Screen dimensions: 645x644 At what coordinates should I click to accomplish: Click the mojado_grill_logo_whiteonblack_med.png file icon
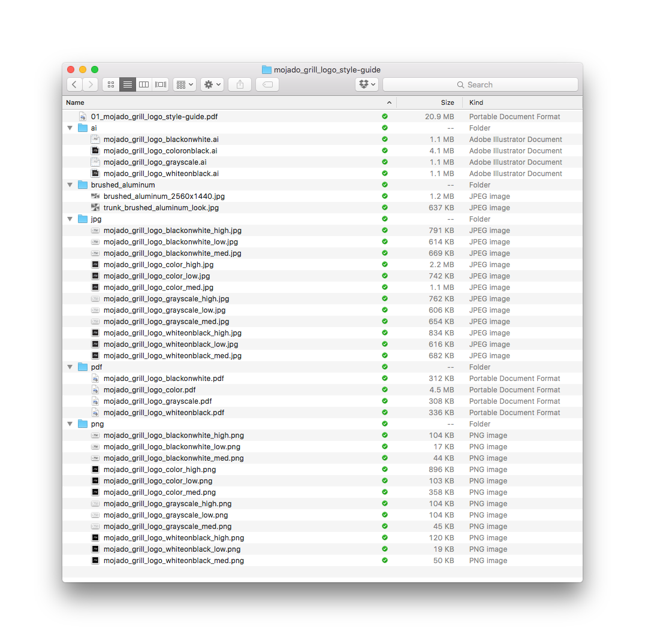(x=95, y=561)
